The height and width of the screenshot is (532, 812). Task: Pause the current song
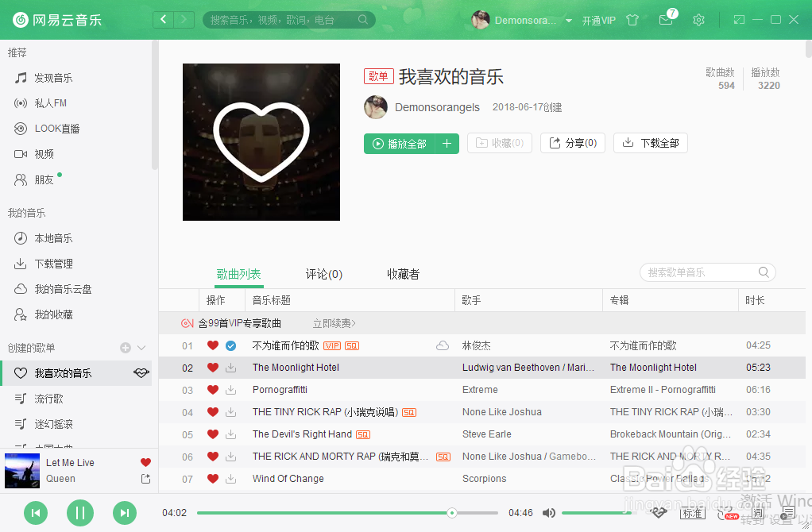click(x=80, y=513)
